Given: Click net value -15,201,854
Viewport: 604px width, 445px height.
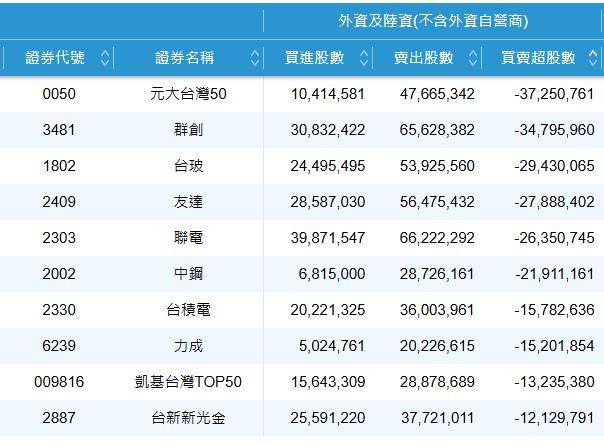Looking at the screenshot, I should (554, 346).
